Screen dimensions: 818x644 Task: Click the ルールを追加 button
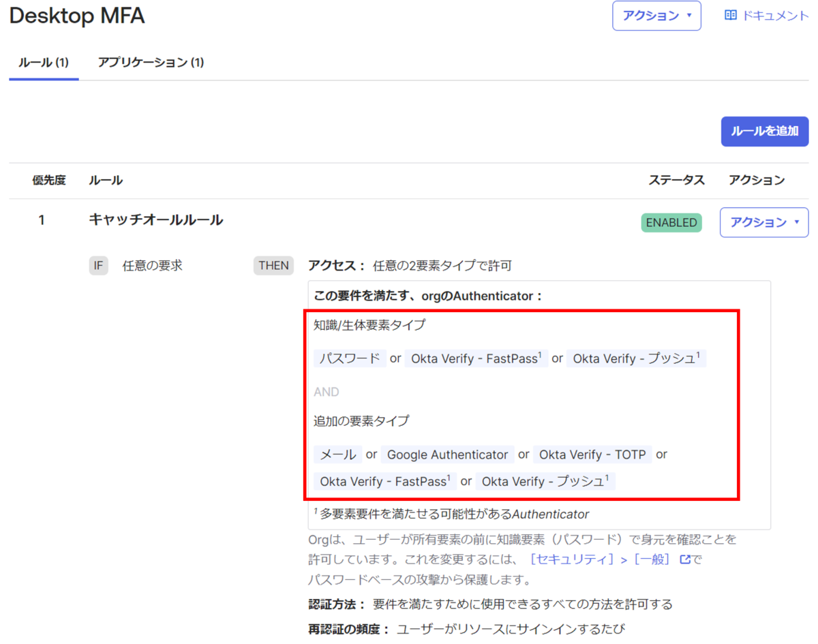point(765,132)
